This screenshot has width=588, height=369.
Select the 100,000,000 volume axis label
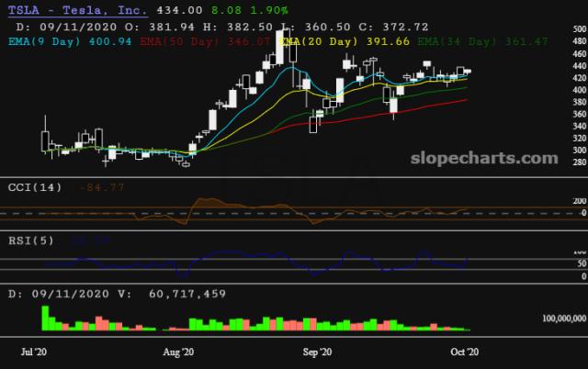click(564, 319)
